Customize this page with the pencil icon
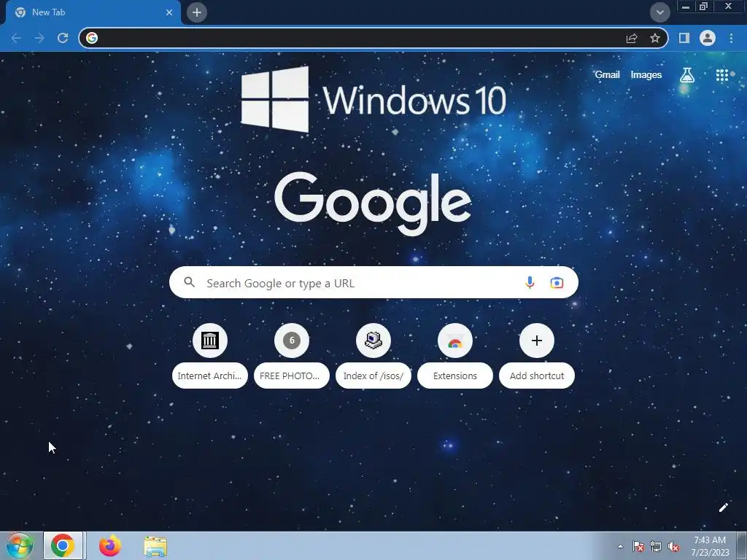 coord(723,507)
